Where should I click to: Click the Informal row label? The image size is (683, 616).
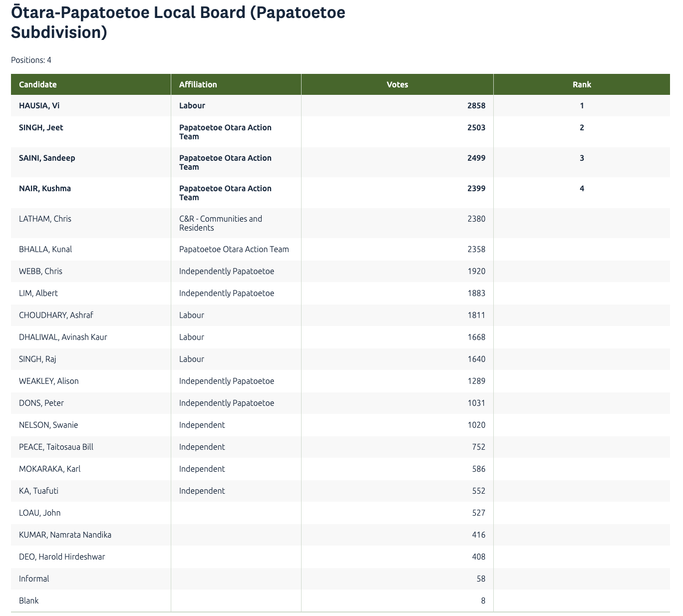(34, 579)
